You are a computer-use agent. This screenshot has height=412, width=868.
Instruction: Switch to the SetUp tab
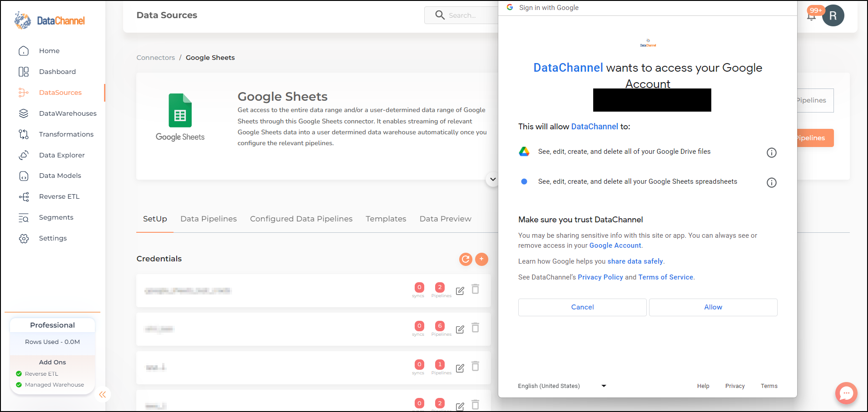click(x=155, y=219)
